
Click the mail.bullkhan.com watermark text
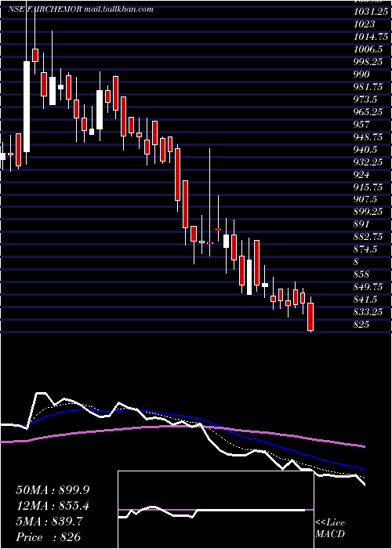click(x=119, y=9)
